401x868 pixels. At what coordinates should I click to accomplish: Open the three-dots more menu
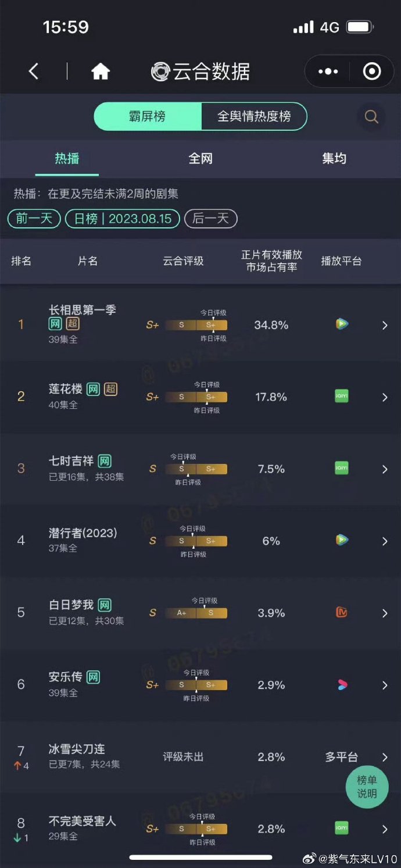pos(328,72)
